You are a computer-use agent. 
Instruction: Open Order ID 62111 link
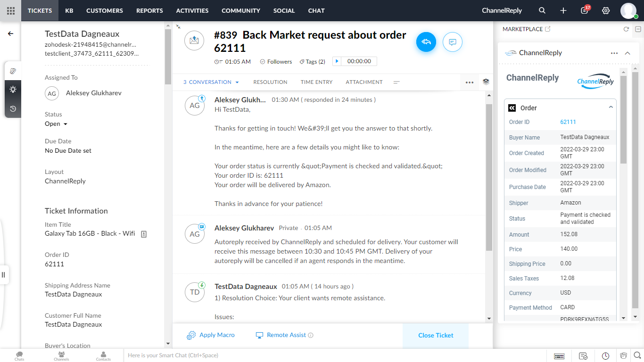[x=568, y=122]
